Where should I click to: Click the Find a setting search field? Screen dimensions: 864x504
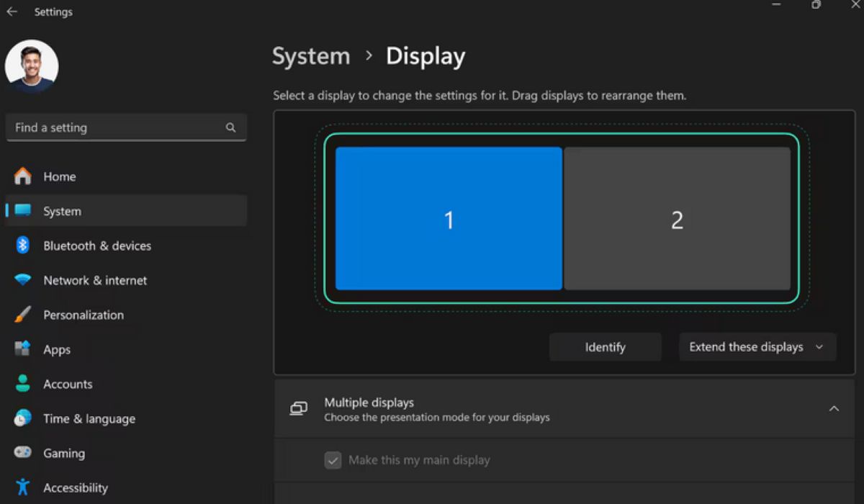coord(115,127)
